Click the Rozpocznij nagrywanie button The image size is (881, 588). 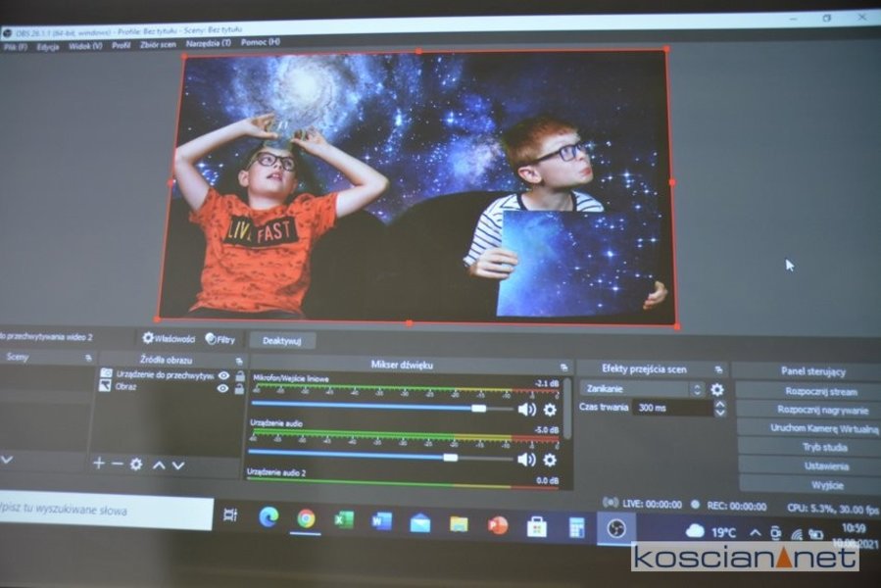click(808, 410)
